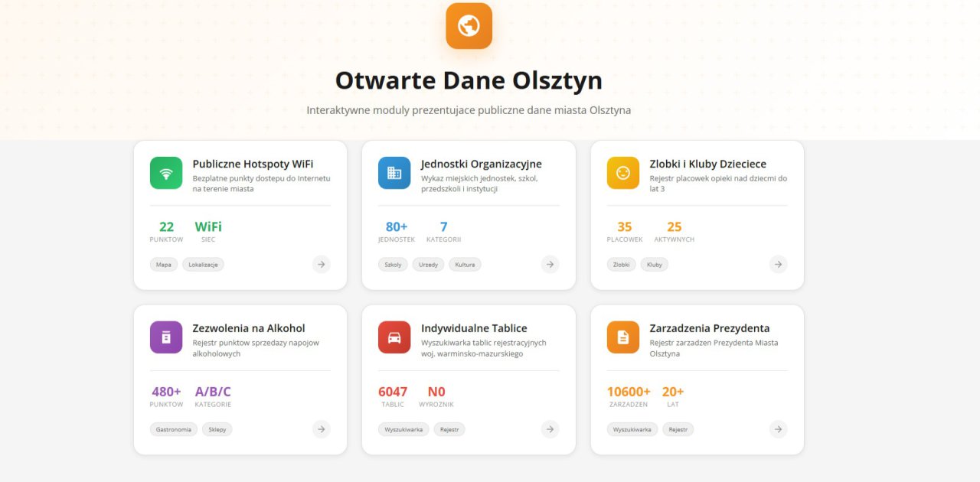
Task: Click the orange globe logo icon
Action: tap(469, 26)
